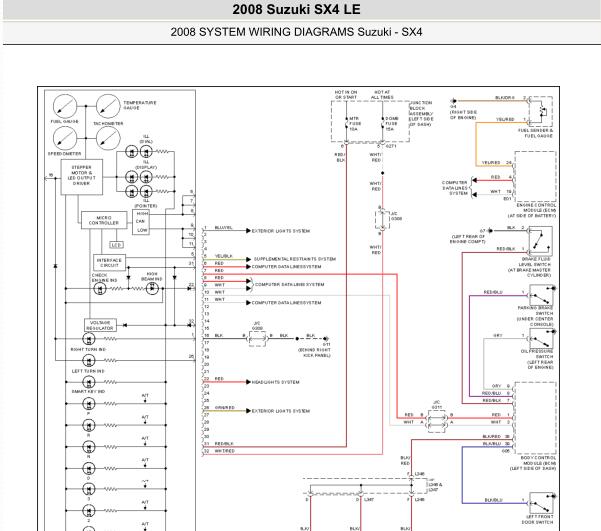
Task: Click the fuel sender resistor symbol
Action: [x=541, y=111]
